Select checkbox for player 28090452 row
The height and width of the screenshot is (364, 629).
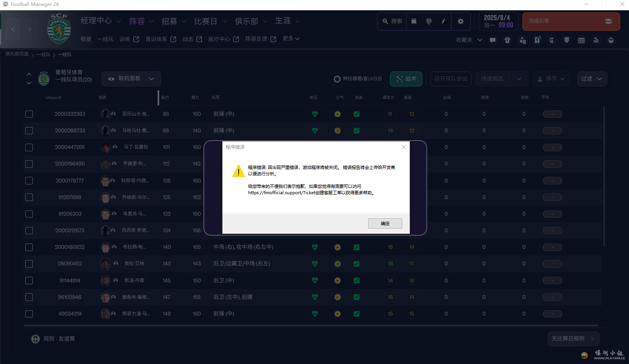[x=29, y=264]
